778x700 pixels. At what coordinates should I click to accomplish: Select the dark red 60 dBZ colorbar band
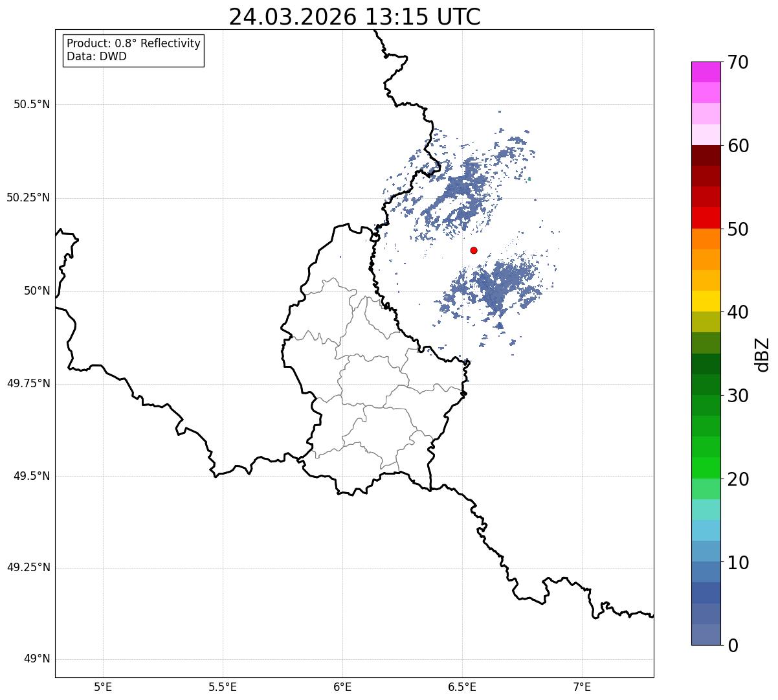click(706, 155)
